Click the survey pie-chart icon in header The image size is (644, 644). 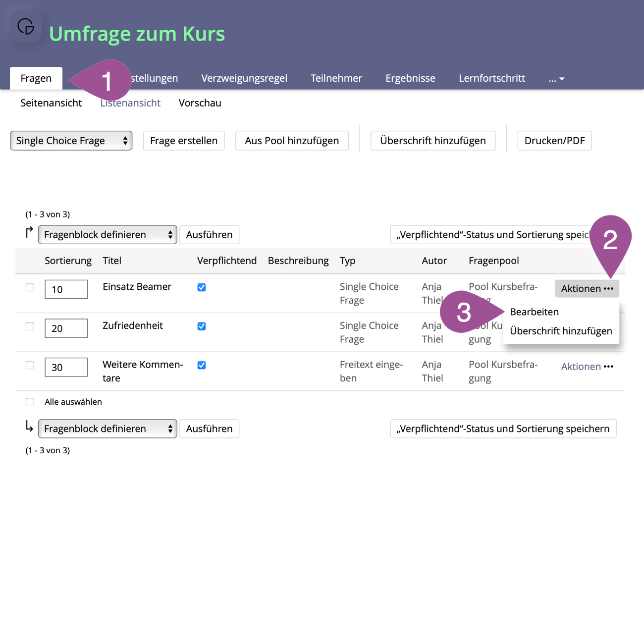tap(26, 26)
